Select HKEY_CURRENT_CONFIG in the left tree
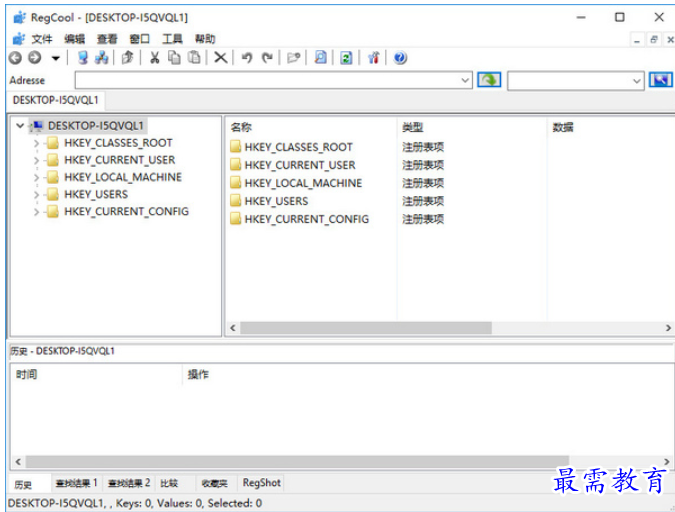The height and width of the screenshot is (512, 675). coord(126,211)
